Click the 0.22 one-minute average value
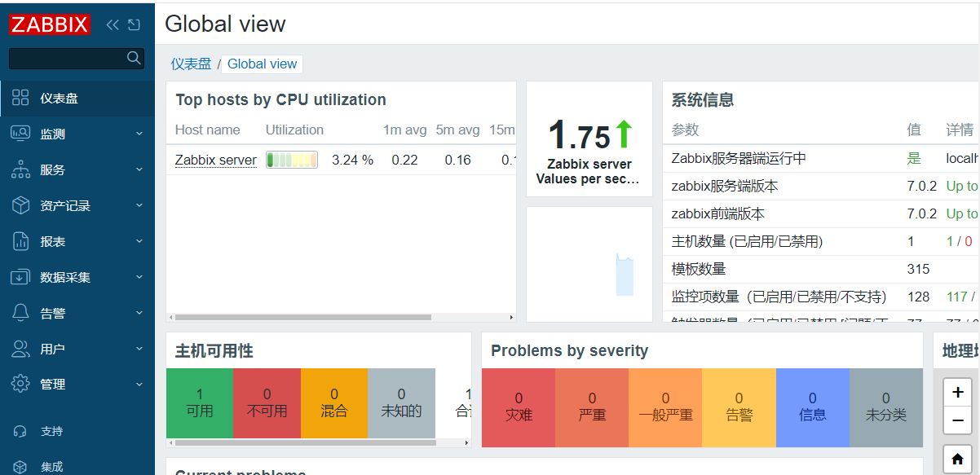Screen dimensions: 980x475 (x=404, y=160)
